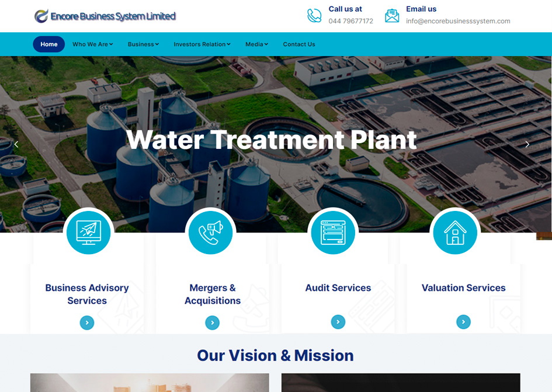552x392 pixels.
Task: Open Mergers & Acquisitions arrow button
Action: [212, 322]
